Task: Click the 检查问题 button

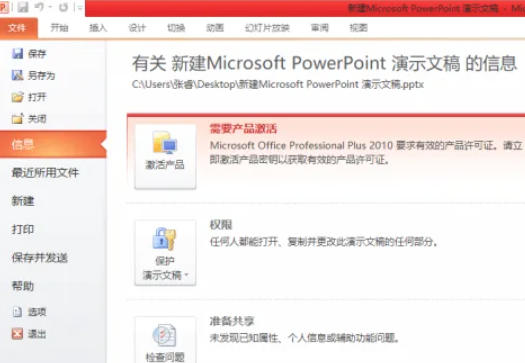Action: [x=165, y=340]
